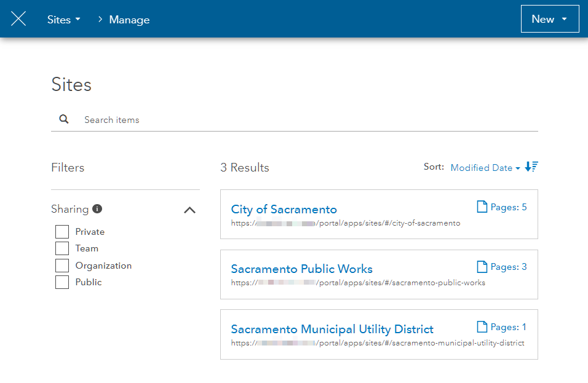Click the page icon for City of Sacramento
Viewport: 588px width, 383px height.
click(x=482, y=207)
